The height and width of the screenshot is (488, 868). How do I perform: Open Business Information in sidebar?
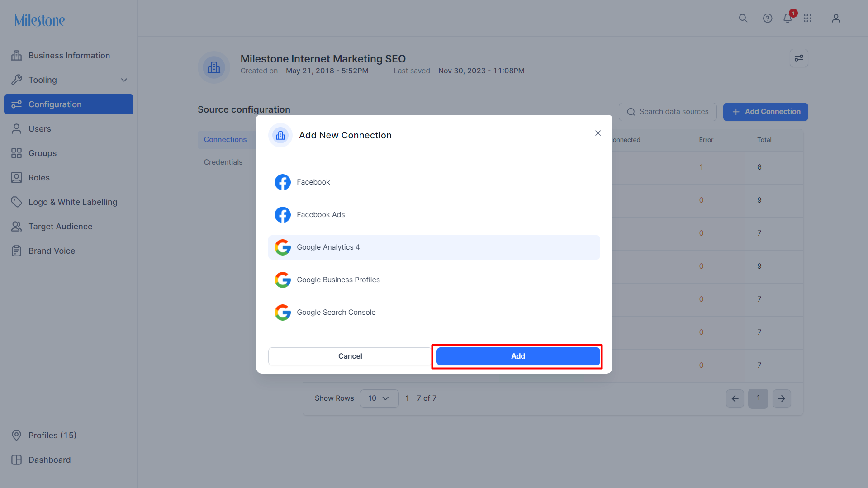point(69,56)
